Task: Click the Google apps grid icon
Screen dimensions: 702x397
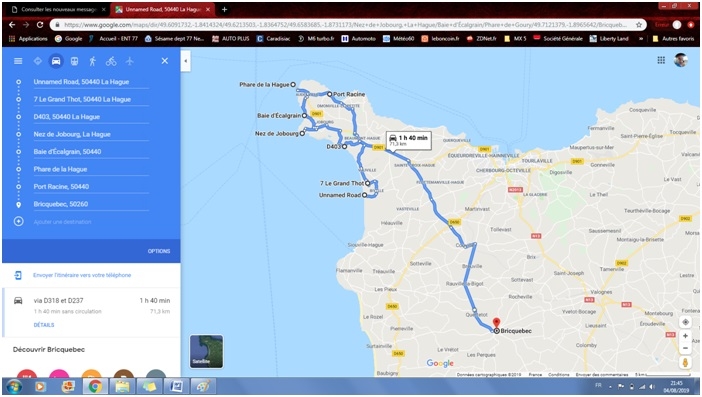Action: pyautogui.click(x=661, y=60)
